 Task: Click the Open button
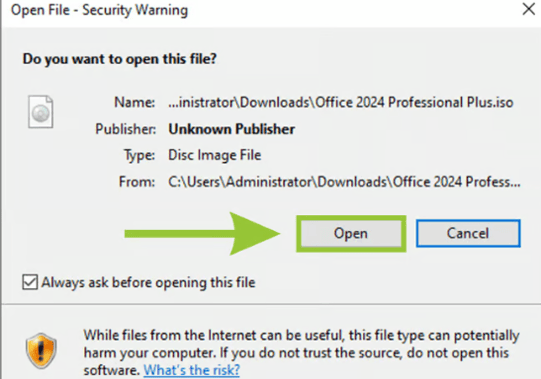pos(351,234)
